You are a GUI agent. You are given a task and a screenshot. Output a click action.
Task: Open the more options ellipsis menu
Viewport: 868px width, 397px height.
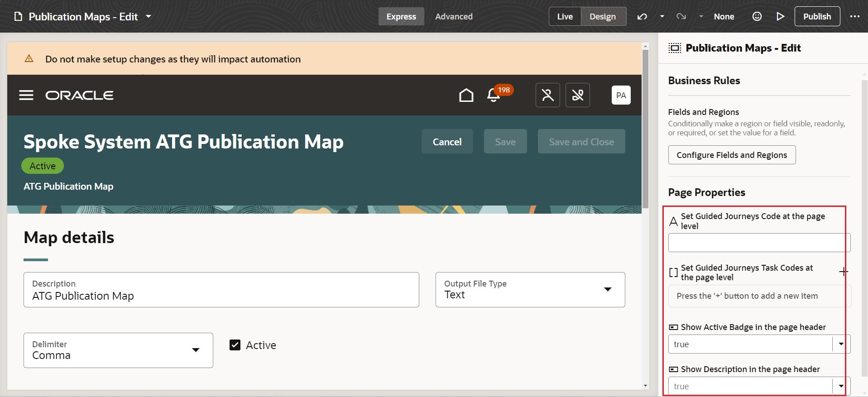coord(854,17)
